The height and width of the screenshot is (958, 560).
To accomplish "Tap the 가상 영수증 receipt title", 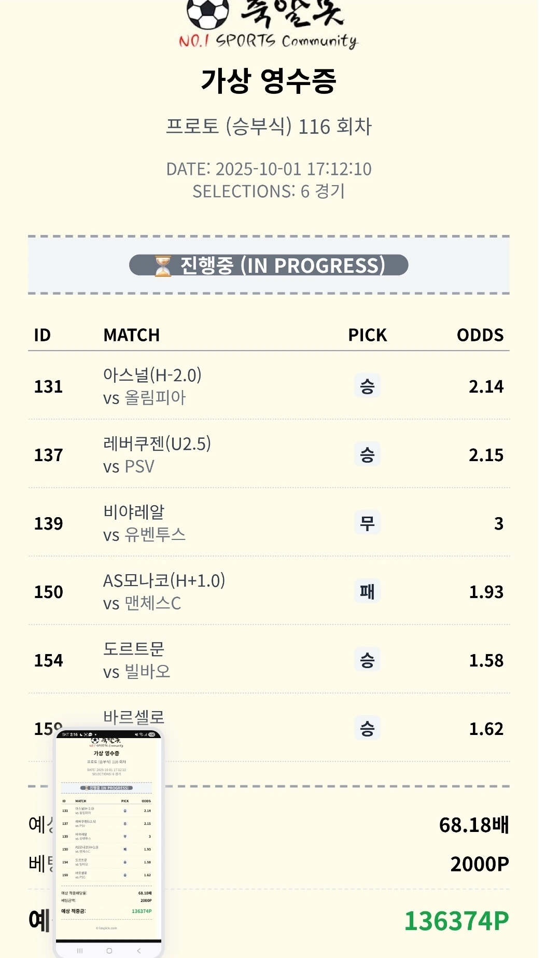I will pos(269,81).
